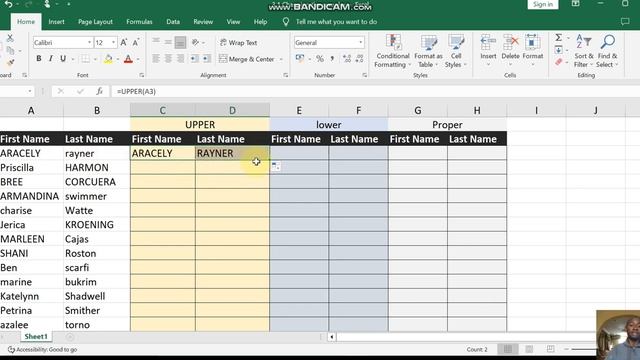Click the Orientation icon

pos(196,42)
